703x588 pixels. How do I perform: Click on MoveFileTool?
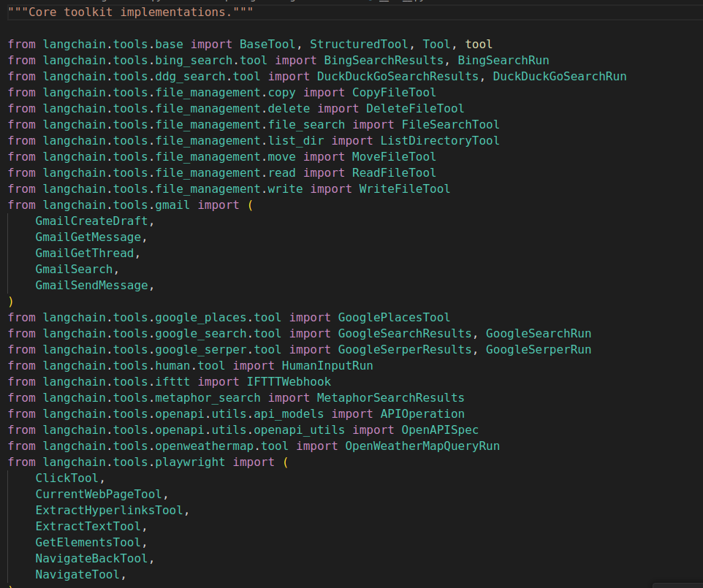394,157
